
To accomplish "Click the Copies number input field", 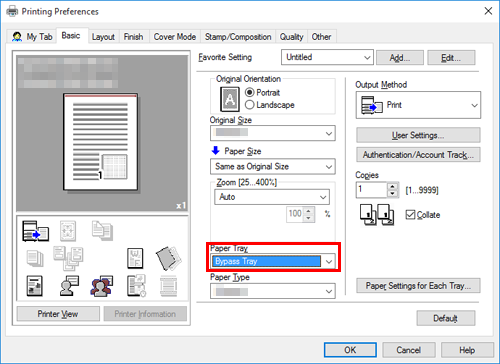I will 371,190.
